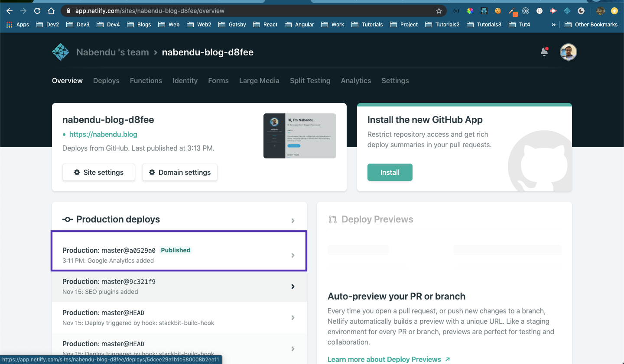Open the Analytics tab
The image size is (624, 364).
pos(356,81)
